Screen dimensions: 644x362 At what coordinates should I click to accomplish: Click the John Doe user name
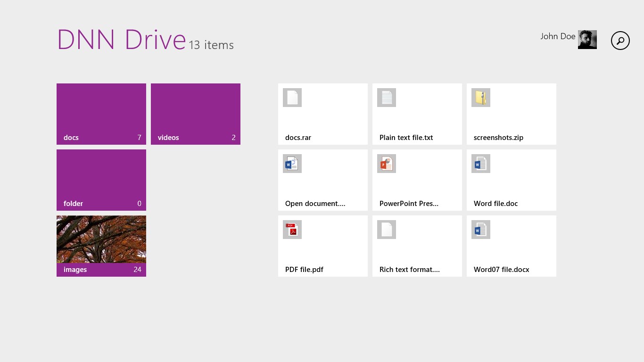[558, 36]
